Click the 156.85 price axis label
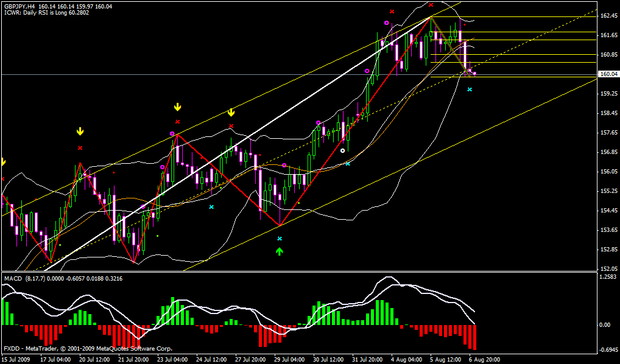620x364 pixels. [x=608, y=152]
